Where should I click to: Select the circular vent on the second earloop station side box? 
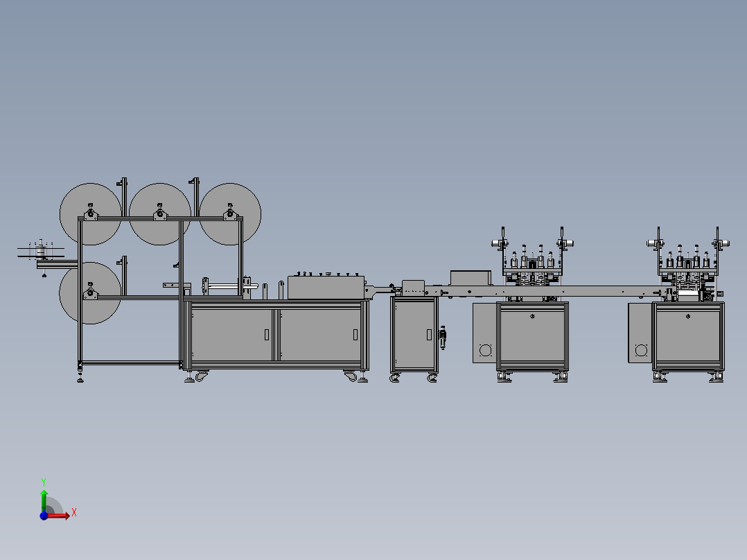tap(641, 351)
